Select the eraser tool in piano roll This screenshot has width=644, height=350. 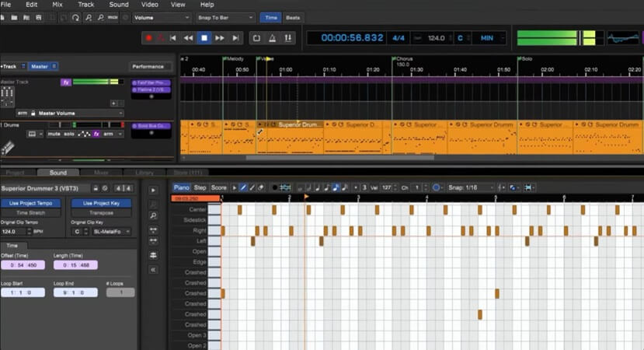261,187
